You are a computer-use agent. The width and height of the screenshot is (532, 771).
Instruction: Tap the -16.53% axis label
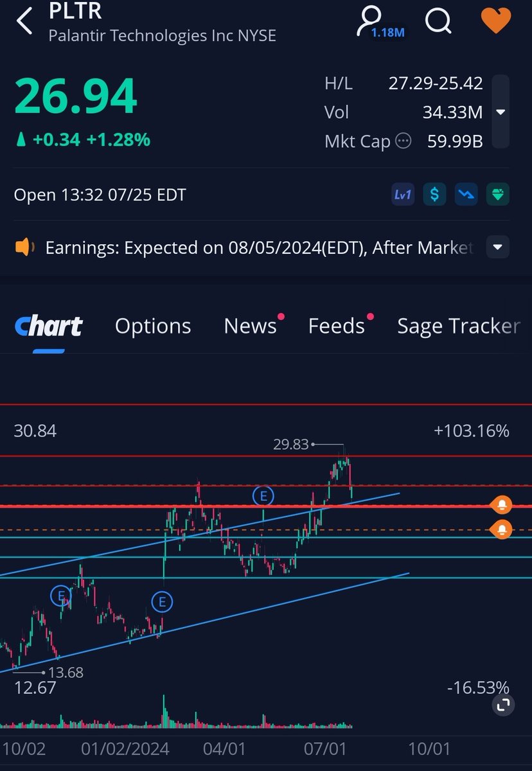(x=479, y=687)
